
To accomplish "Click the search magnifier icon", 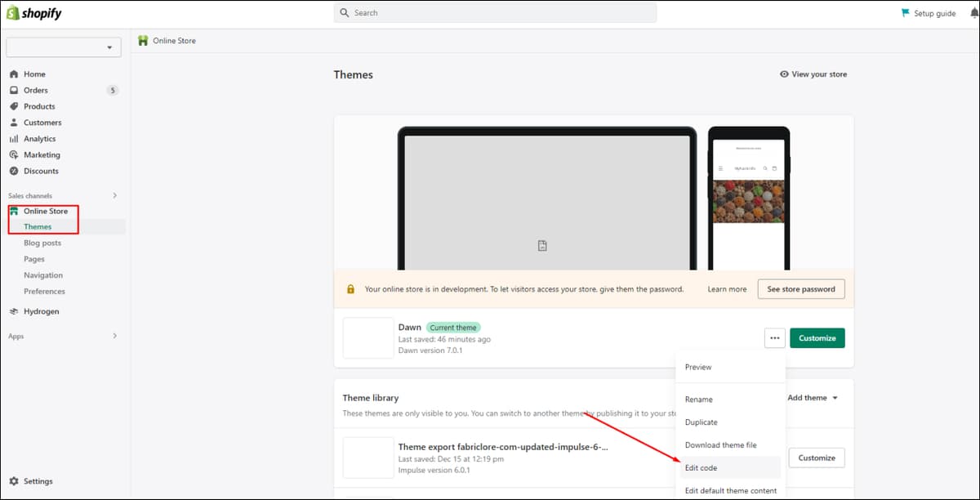I will pyautogui.click(x=345, y=13).
